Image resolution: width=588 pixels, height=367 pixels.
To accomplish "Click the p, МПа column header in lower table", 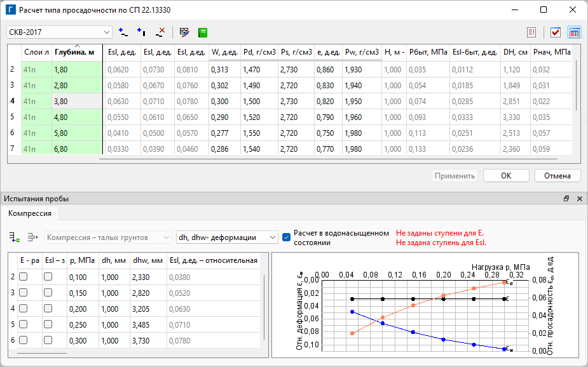I will pos(83,260).
